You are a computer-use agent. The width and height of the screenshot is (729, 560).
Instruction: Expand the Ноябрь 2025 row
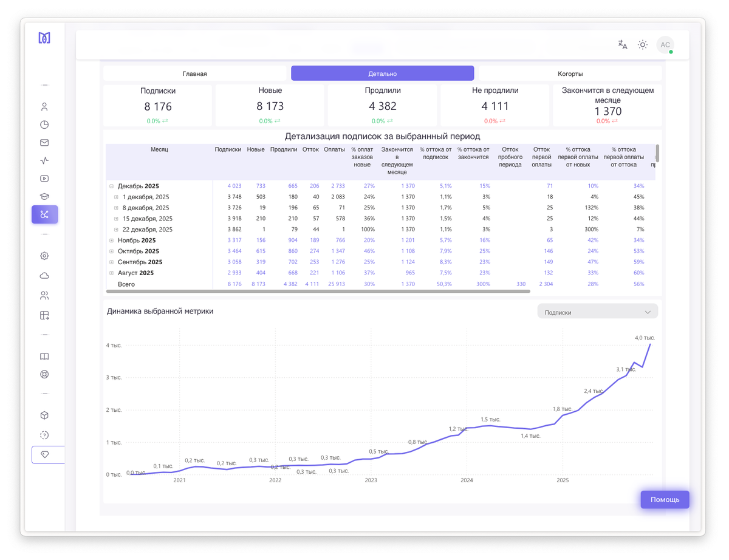coord(112,241)
